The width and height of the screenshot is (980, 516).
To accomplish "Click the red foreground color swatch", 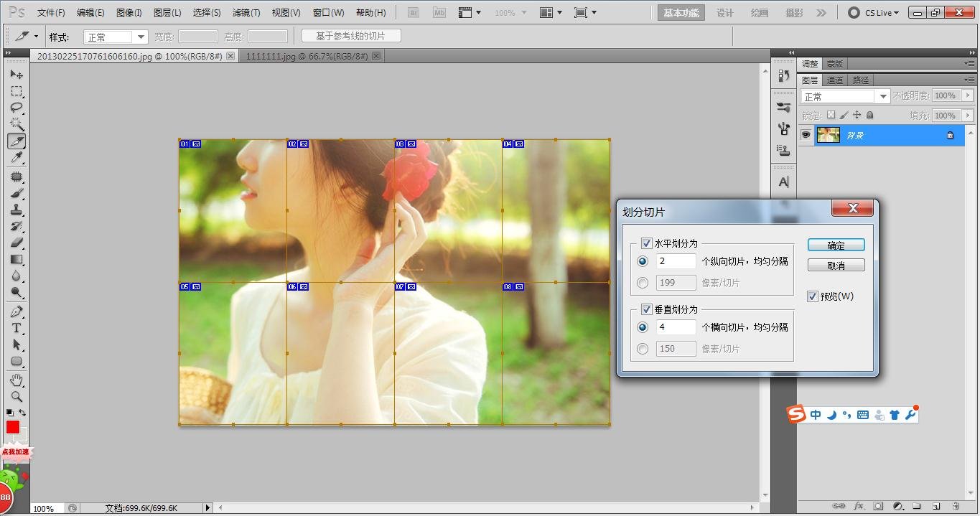I will pos(13,427).
